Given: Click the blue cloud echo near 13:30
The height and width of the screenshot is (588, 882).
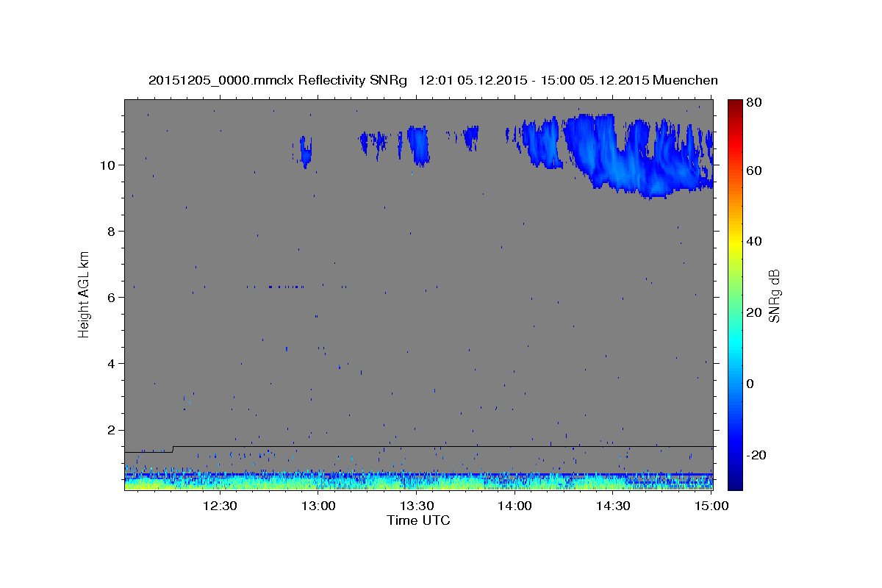Looking at the screenshot, I should [x=418, y=145].
